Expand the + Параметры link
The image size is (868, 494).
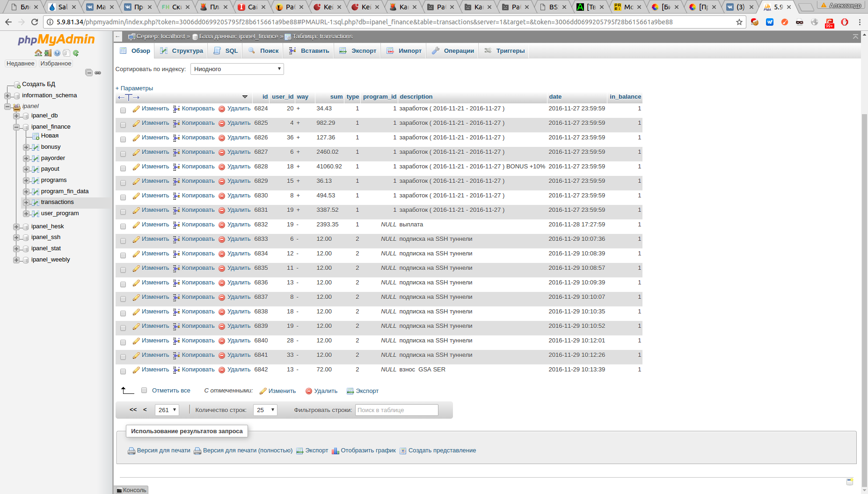pos(134,88)
